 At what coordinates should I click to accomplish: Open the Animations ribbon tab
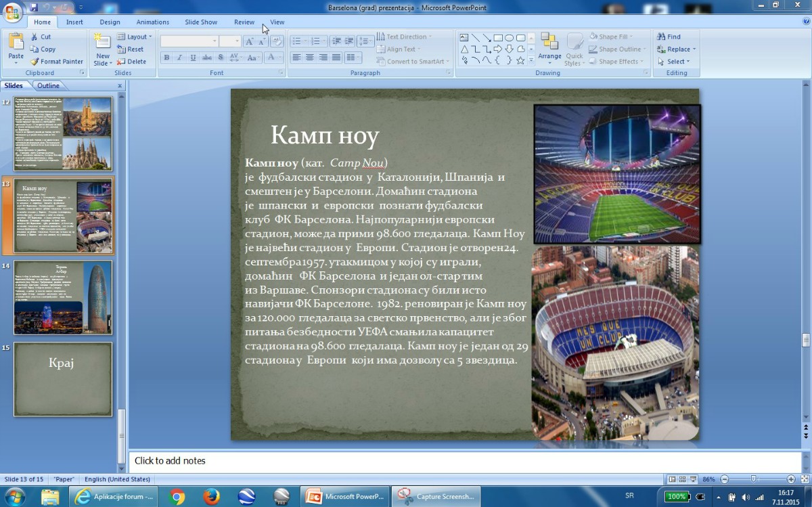click(x=153, y=22)
